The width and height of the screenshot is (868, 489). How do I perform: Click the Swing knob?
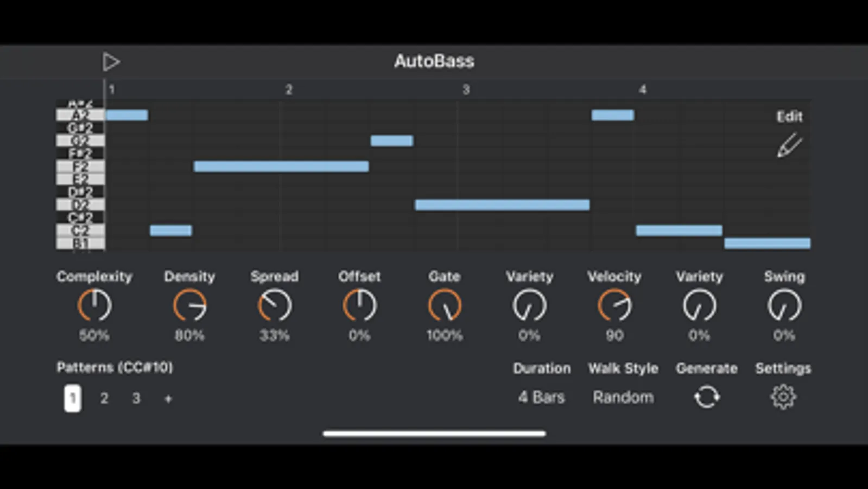coord(784,305)
